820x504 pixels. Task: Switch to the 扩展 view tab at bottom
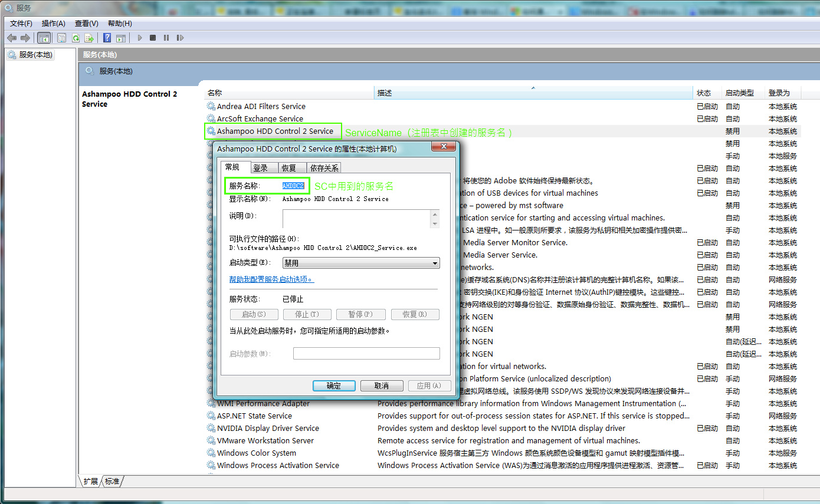91,481
